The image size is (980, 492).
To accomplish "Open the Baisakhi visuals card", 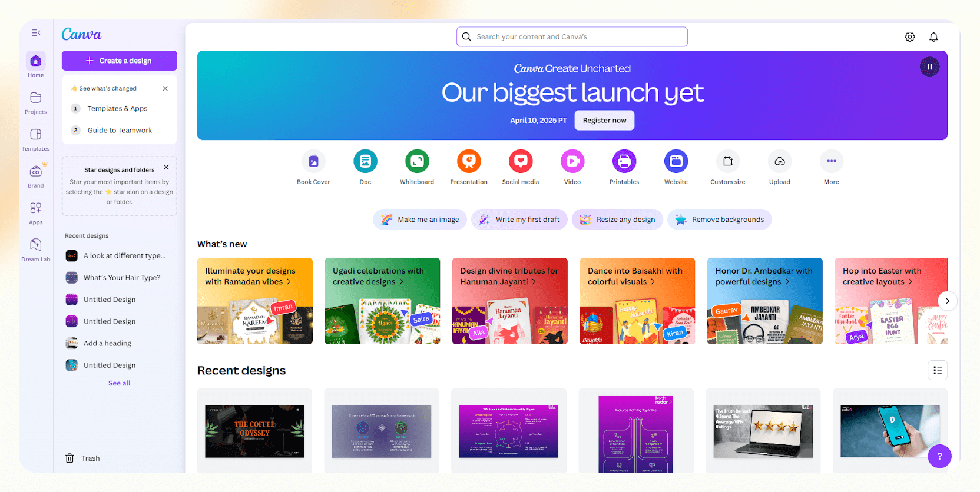I will click(637, 301).
